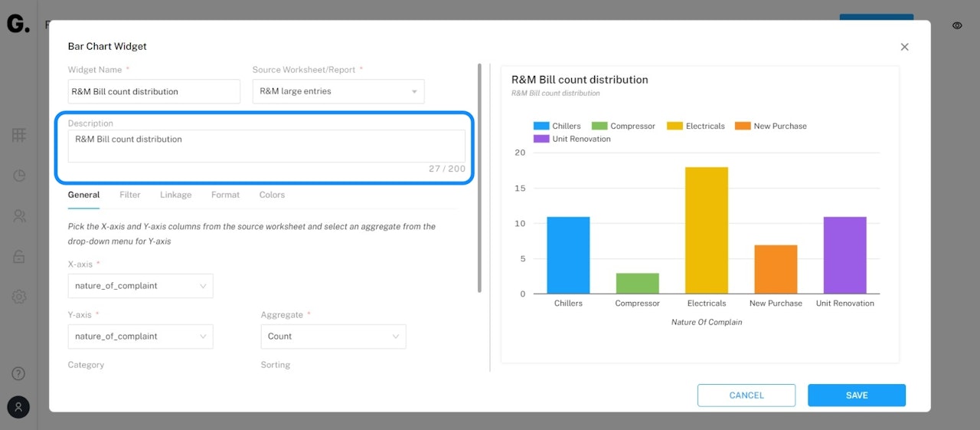980x430 pixels.
Task: Click the CANCEL button
Action: [x=746, y=396]
